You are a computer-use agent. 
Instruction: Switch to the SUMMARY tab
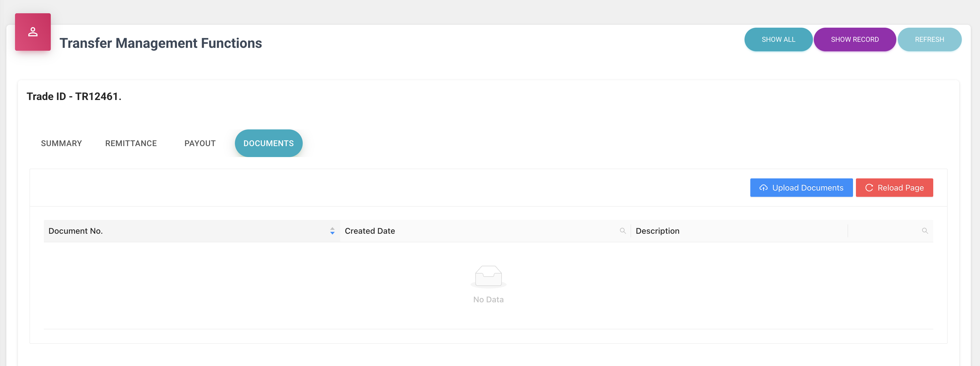61,143
